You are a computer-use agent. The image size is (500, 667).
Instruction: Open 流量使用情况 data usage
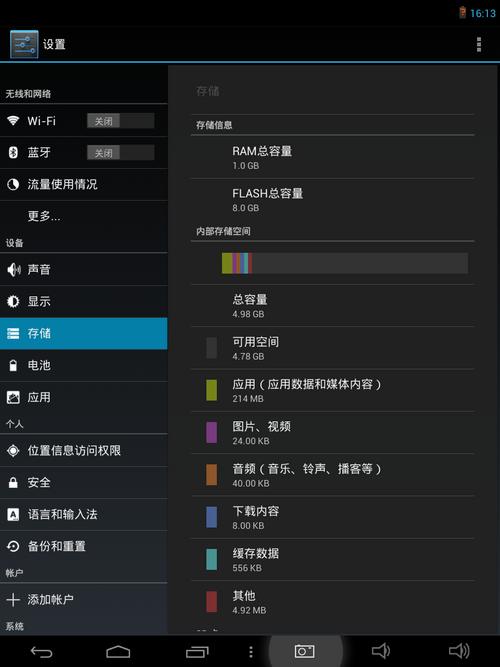tap(84, 185)
